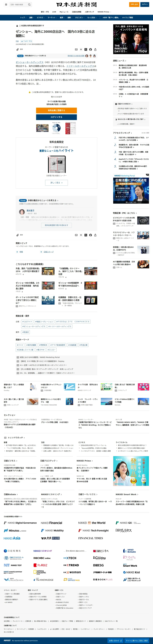
Task: Expand アクセスランキング section header
Action: (x=122, y=133)
